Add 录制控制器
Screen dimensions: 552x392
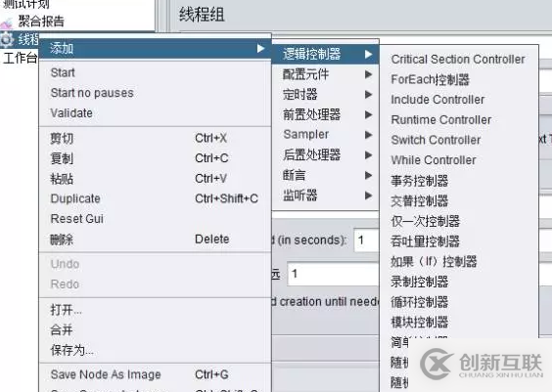click(459, 282)
